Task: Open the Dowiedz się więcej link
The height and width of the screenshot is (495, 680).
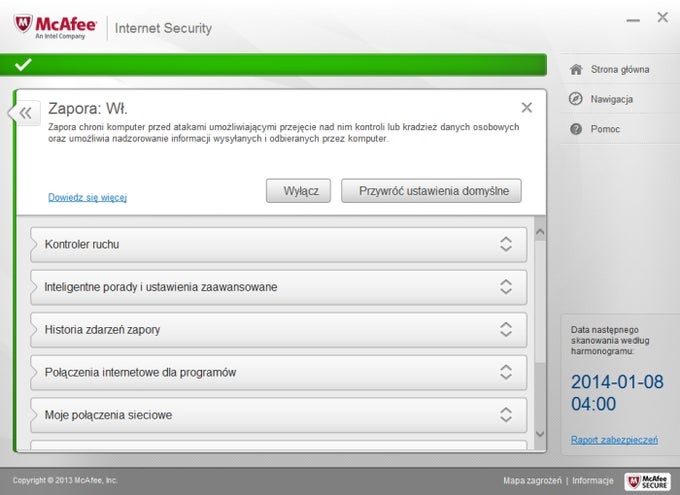Action: tap(87, 197)
